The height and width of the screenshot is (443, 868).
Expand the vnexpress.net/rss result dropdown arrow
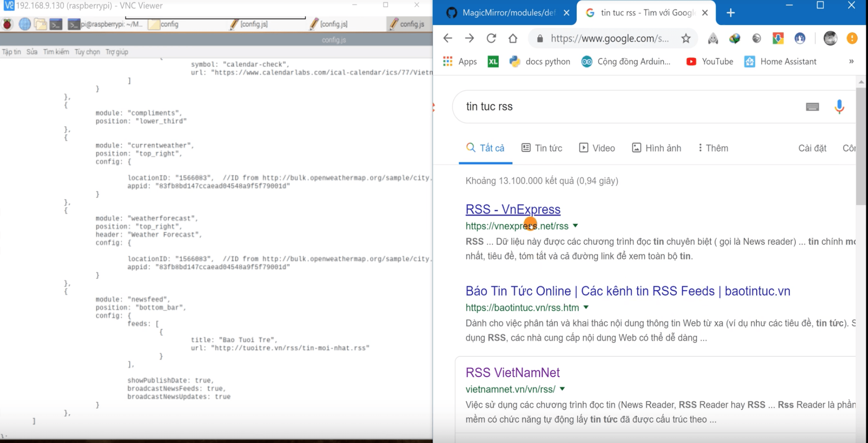point(575,226)
